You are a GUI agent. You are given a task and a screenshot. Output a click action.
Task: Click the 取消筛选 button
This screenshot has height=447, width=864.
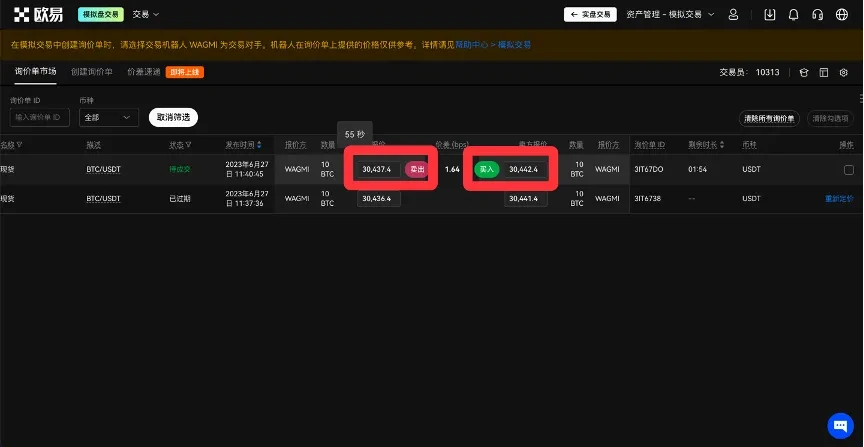173,117
